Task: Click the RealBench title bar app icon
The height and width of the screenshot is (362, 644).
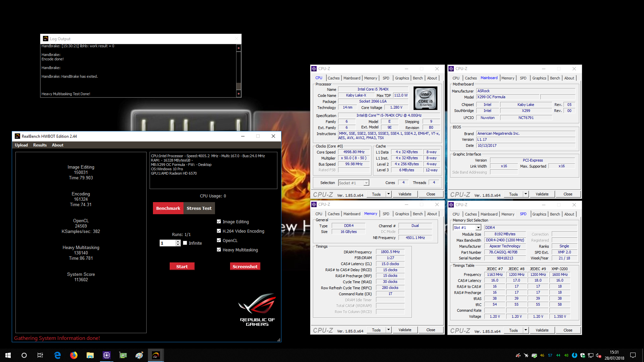Action: click(x=17, y=136)
